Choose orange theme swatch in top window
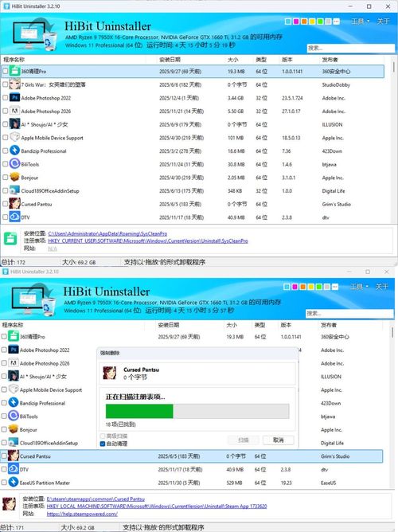Viewport: 398px width, 532px height. pyautogui.click(x=304, y=22)
